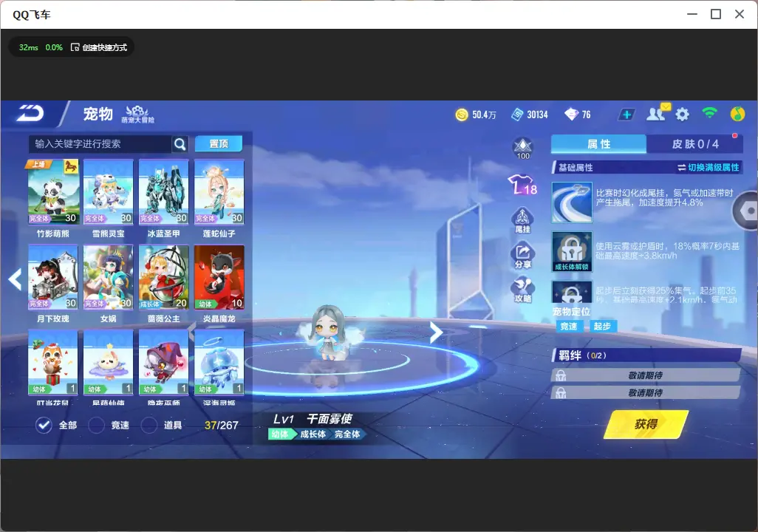758x532 pixels.
Task: Toggle 切换满级属性 max-level attributes
Action: point(709,167)
